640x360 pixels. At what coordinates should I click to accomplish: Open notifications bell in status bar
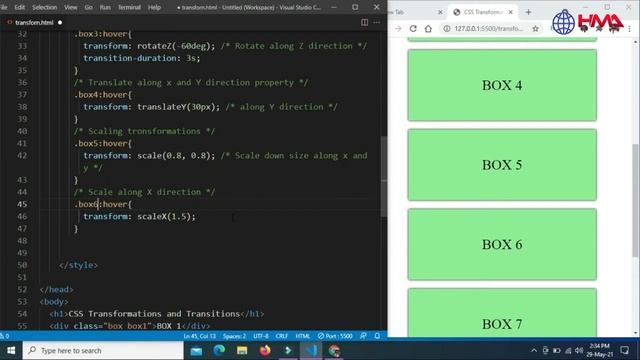[x=377, y=336]
